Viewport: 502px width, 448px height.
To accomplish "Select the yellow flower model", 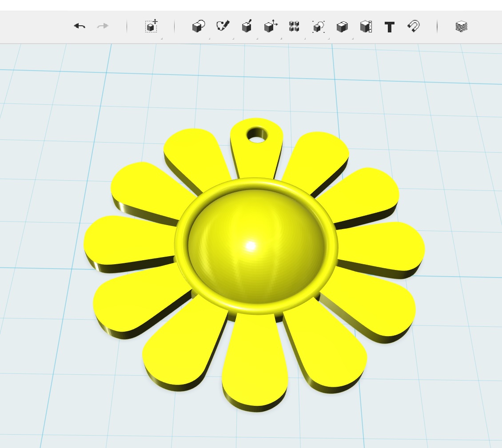I will [255, 266].
